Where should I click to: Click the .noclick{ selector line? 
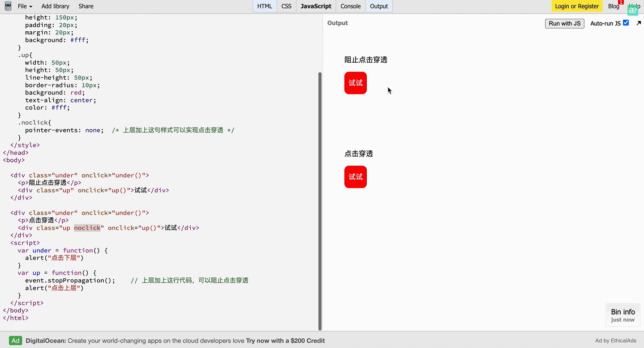[34, 123]
